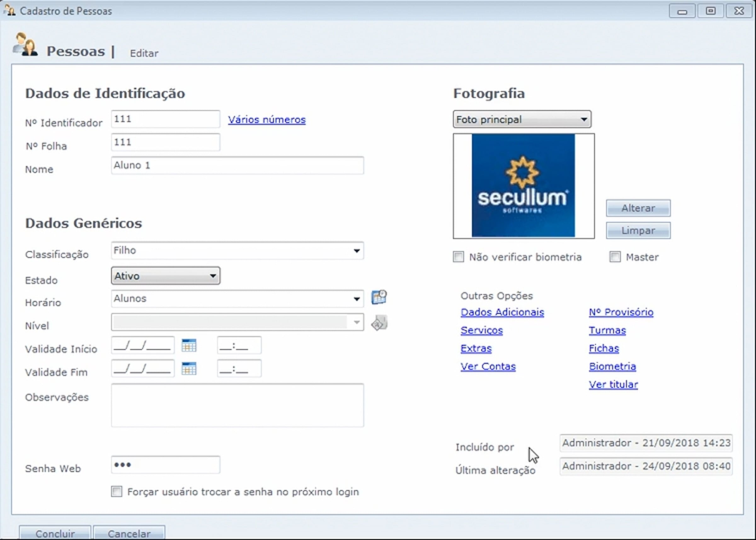The height and width of the screenshot is (540, 756).
Task: Click the Pessoas header people icon
Action: click(x=25, y=44)
